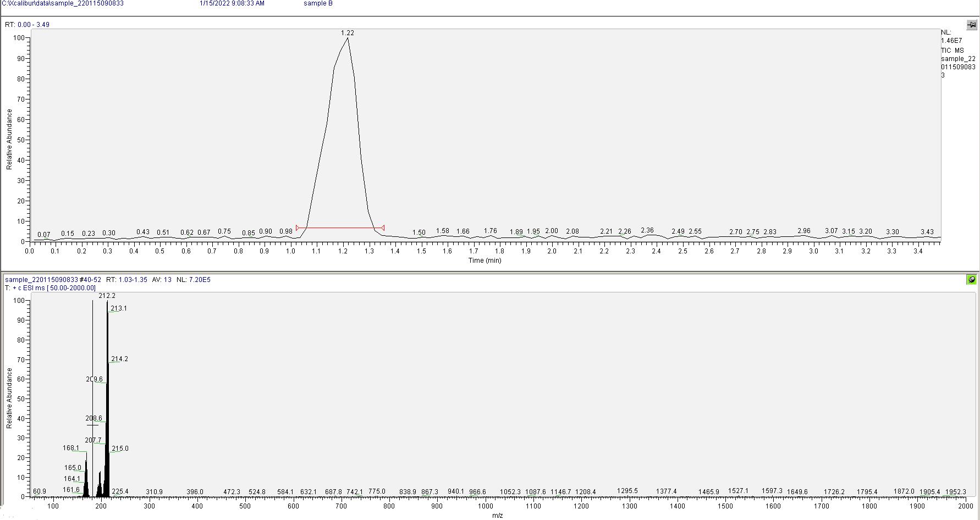Select the 214.2 mass peak label
Viewport: 980px width, 520px height.
[x=119, y=359]
